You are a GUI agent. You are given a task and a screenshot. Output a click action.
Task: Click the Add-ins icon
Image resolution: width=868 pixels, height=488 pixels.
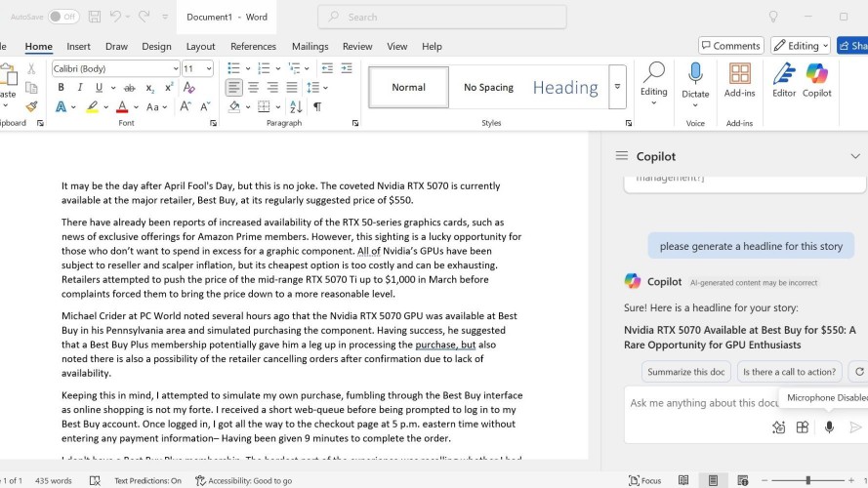(x=739, y=74)
